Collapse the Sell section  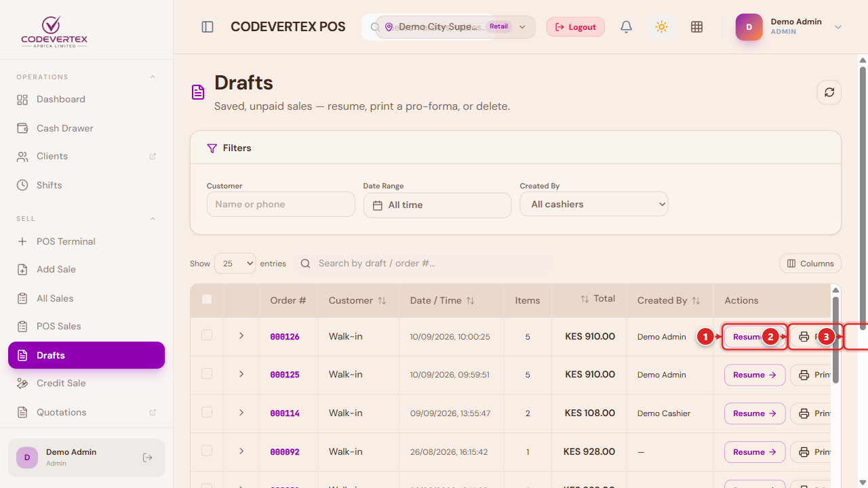pos(153,218)
